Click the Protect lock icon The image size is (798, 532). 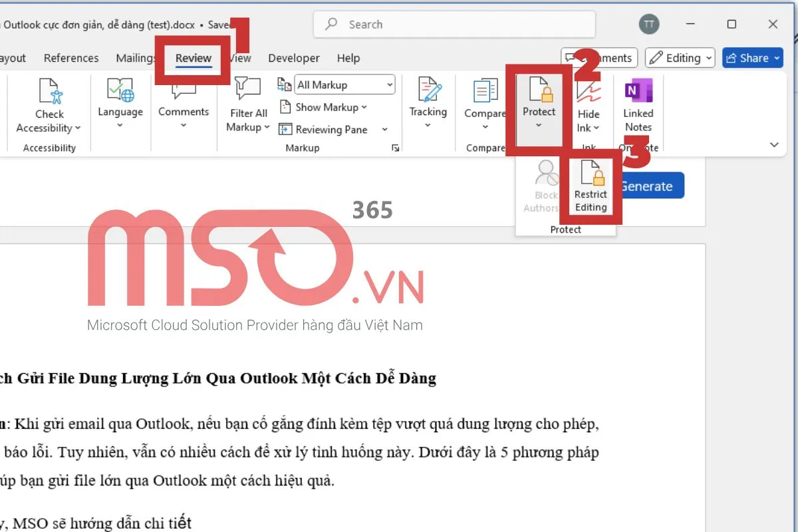(x=539, y=90)
